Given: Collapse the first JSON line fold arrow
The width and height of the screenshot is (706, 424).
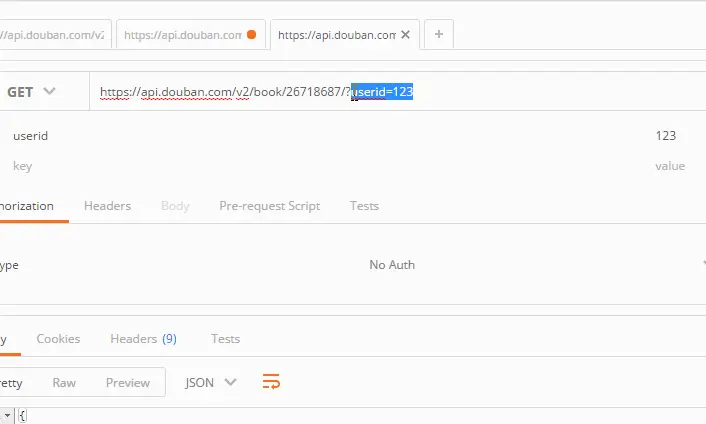Looking at the screenshot, I should pos(7,415).
